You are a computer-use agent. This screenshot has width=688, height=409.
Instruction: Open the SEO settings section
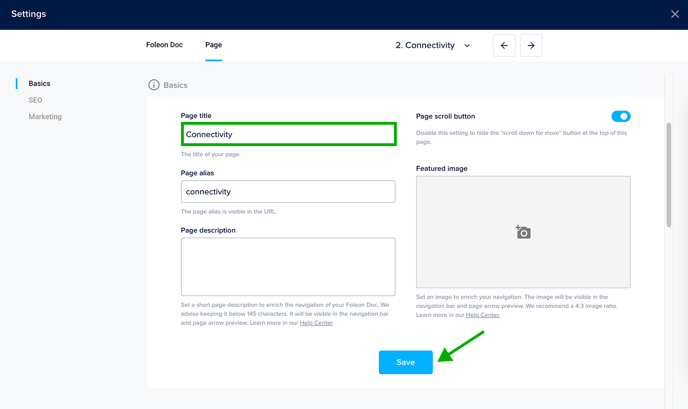pyautogui.click(x=35, y=100)
